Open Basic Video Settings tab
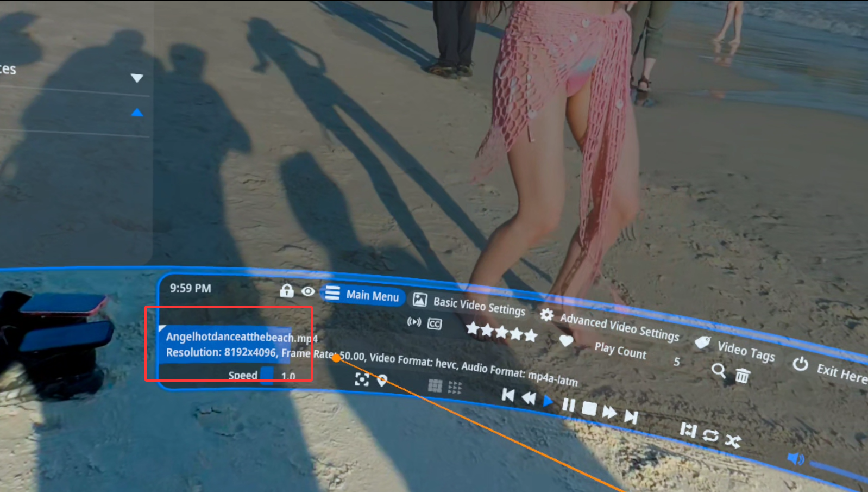Viewport: 868px width, 492px height. [x=469, y=304]
